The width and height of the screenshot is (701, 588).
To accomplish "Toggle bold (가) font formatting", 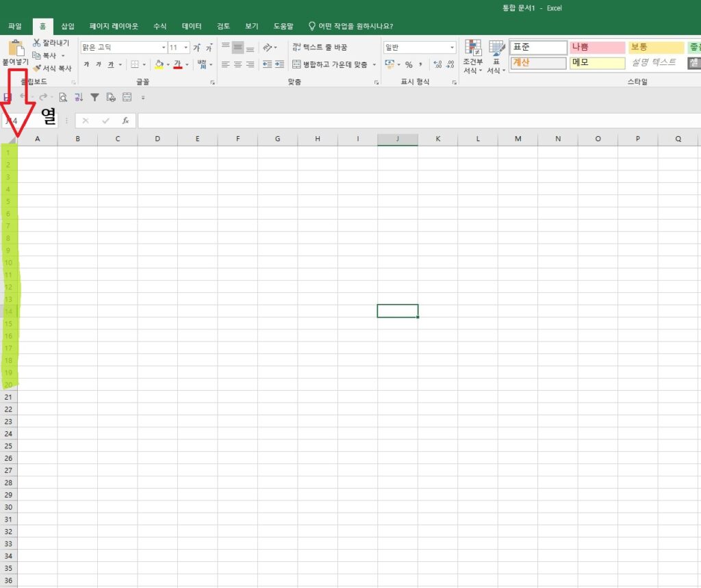I will coord(86,64).
